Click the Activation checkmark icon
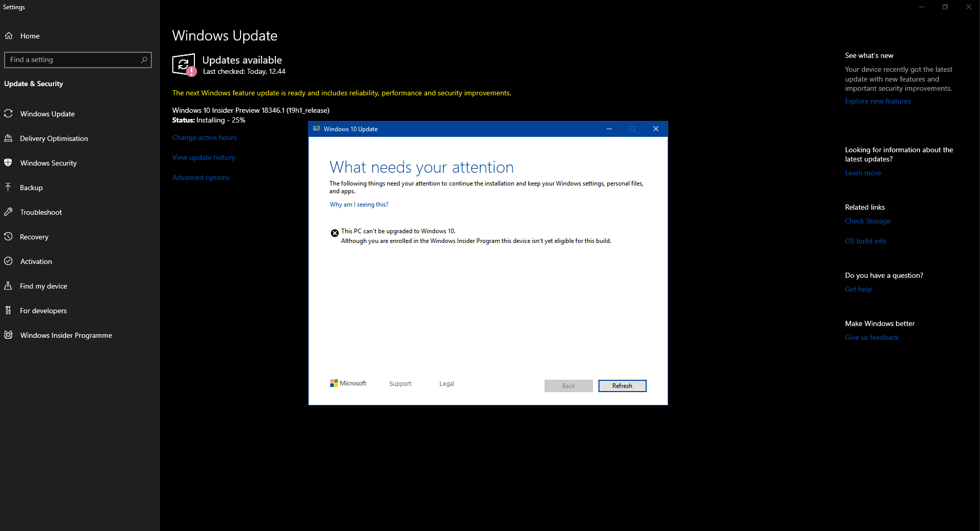 point(8,261)
